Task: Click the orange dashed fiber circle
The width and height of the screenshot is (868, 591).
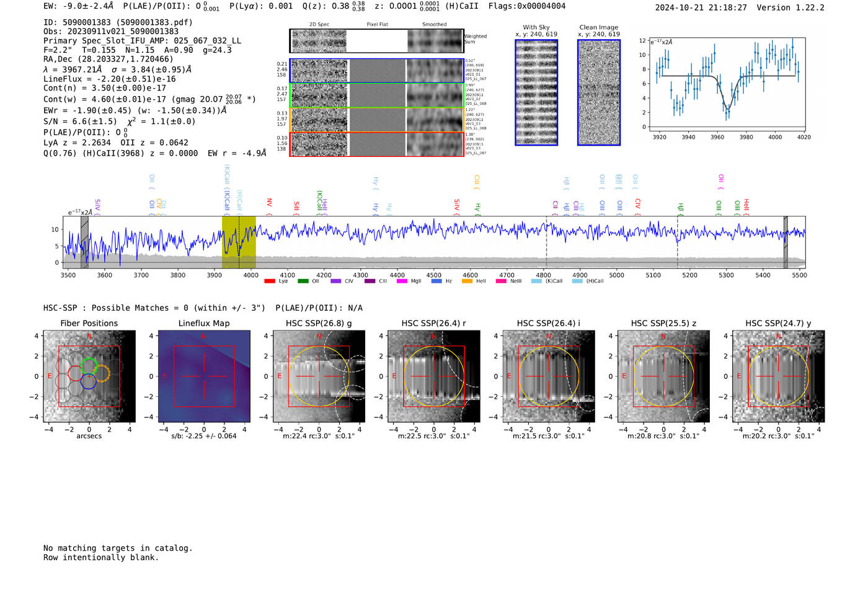Action: click(102, 373)
